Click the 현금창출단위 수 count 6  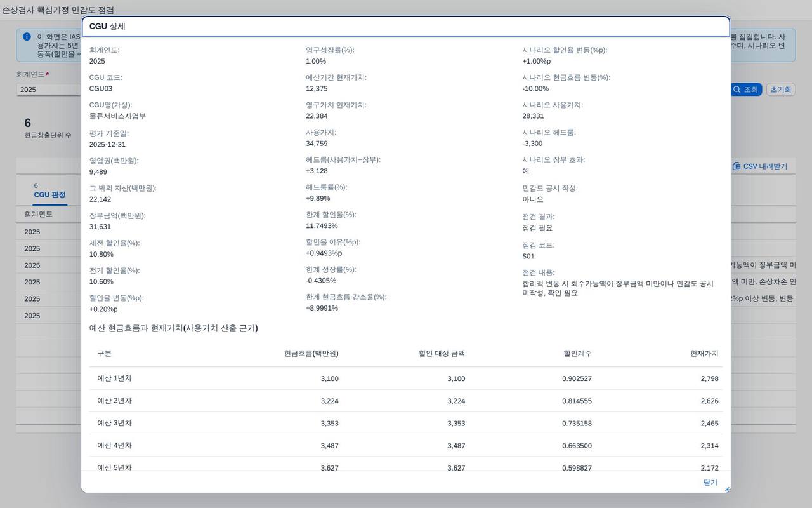pyautogui.click(x=27, y=123)
